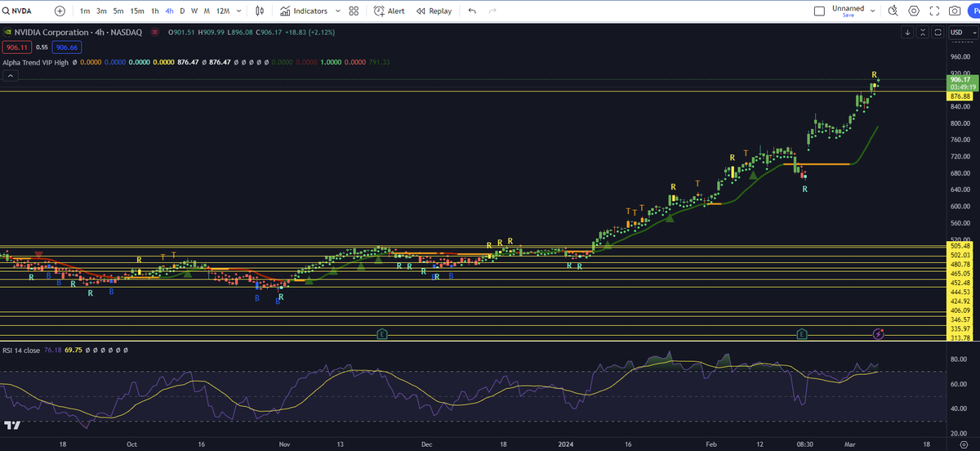The width and height of the screenshot is (980, 451).
Task: Create an Alert
Action: coord(390,11)
